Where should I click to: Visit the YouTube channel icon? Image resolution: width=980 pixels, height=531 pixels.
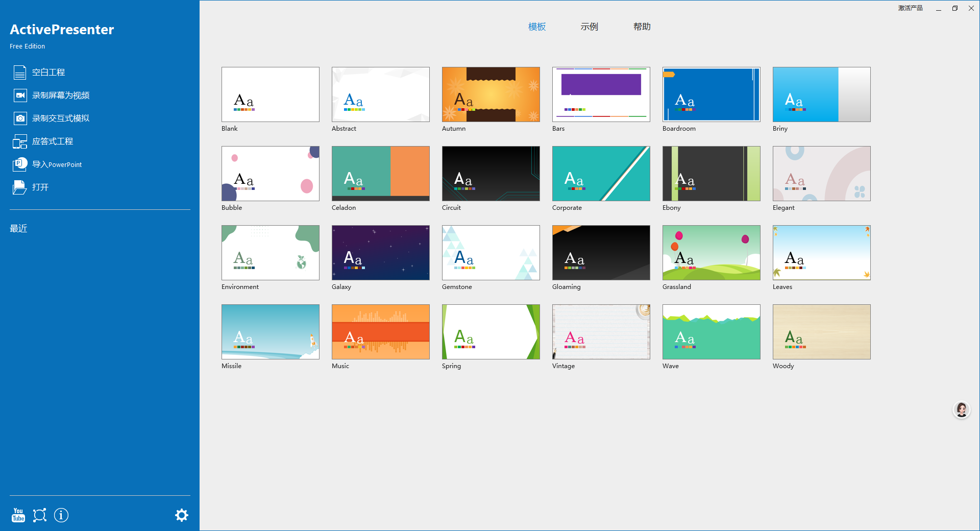[18, 515]
